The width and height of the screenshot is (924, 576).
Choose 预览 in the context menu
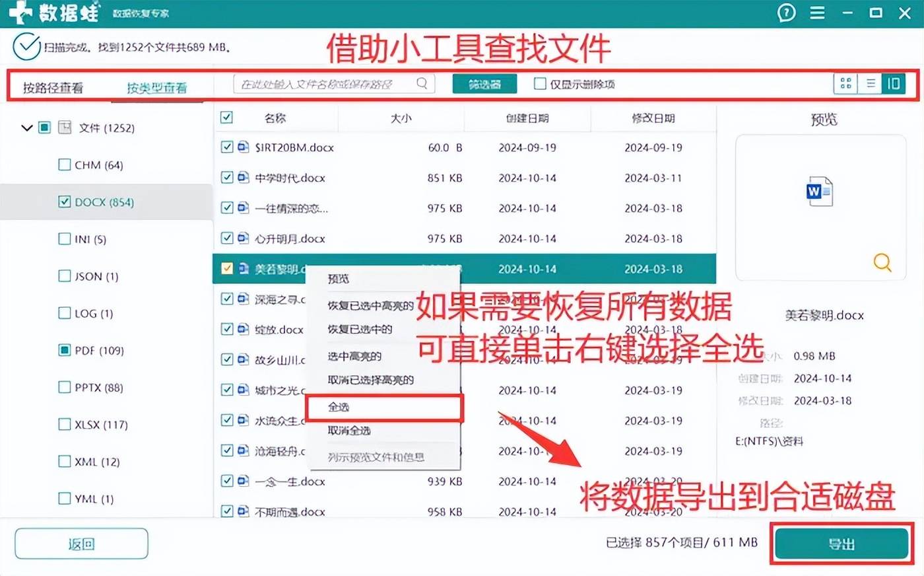pyautogui.click(x=339, y=279)
